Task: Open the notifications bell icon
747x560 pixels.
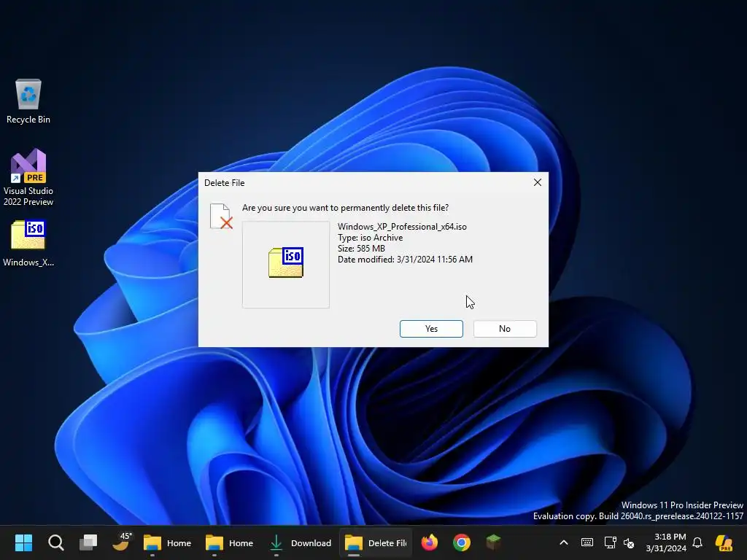Action: (697, 542)
